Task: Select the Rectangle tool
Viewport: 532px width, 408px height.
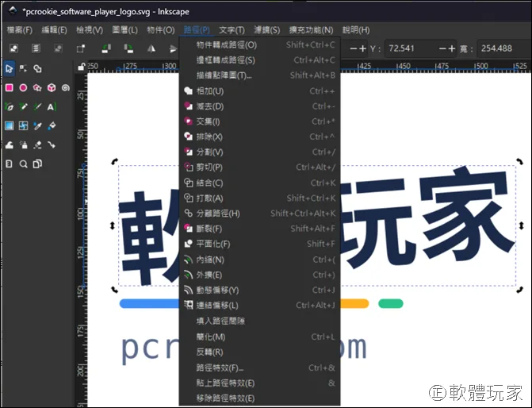Action: tap(10, 88)
